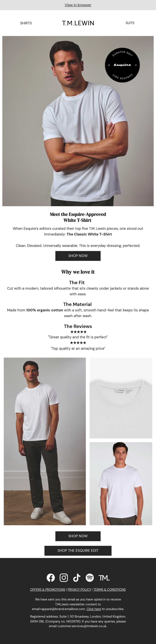This screenshot has width=156, height=644.
Task: Click SHOP THE ESQUIRE EDIT button
Action: 78,550
